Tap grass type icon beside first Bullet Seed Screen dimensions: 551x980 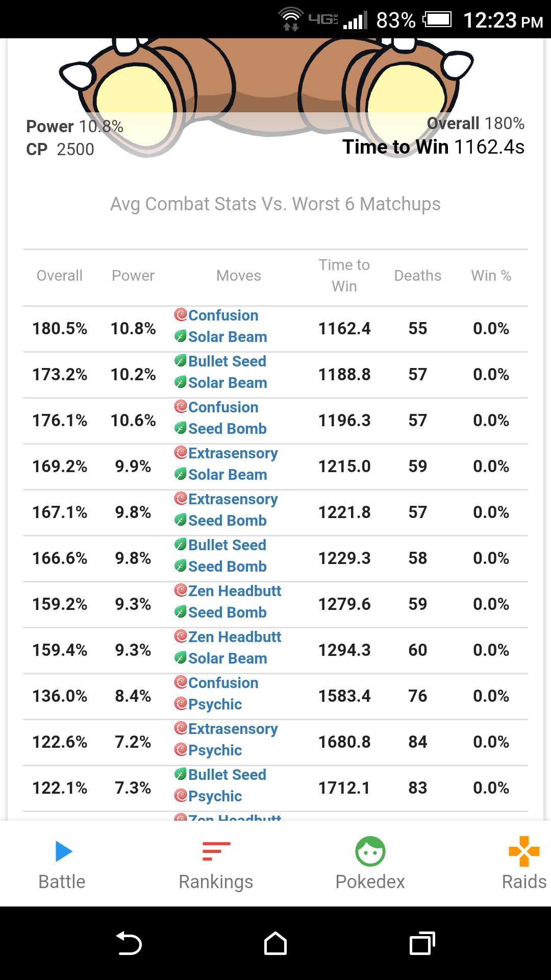(181, 360)
